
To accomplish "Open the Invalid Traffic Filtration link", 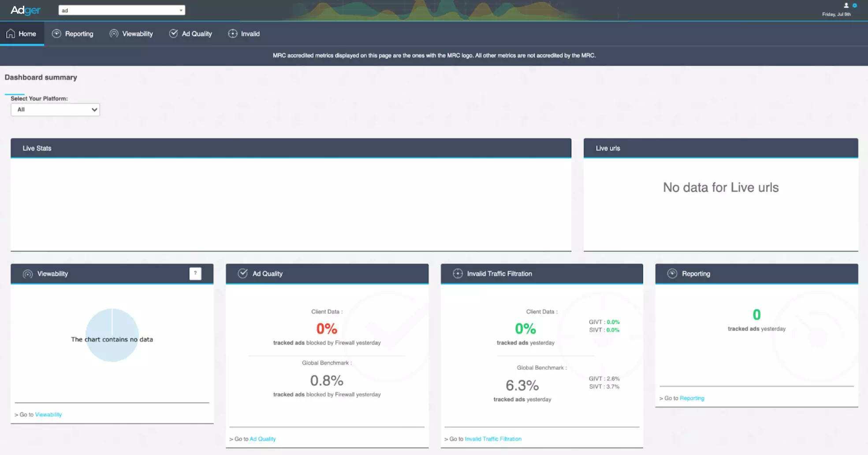I will coord(493,439).
